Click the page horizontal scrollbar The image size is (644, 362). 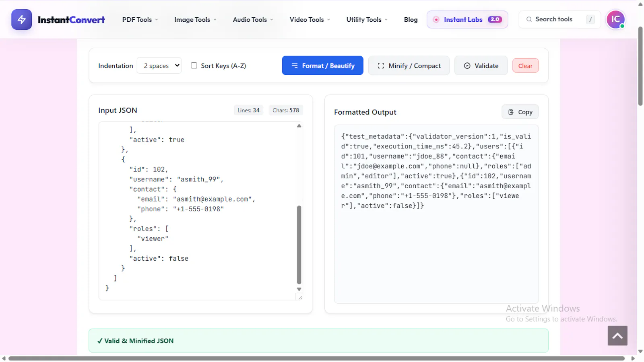coord(316,358)
